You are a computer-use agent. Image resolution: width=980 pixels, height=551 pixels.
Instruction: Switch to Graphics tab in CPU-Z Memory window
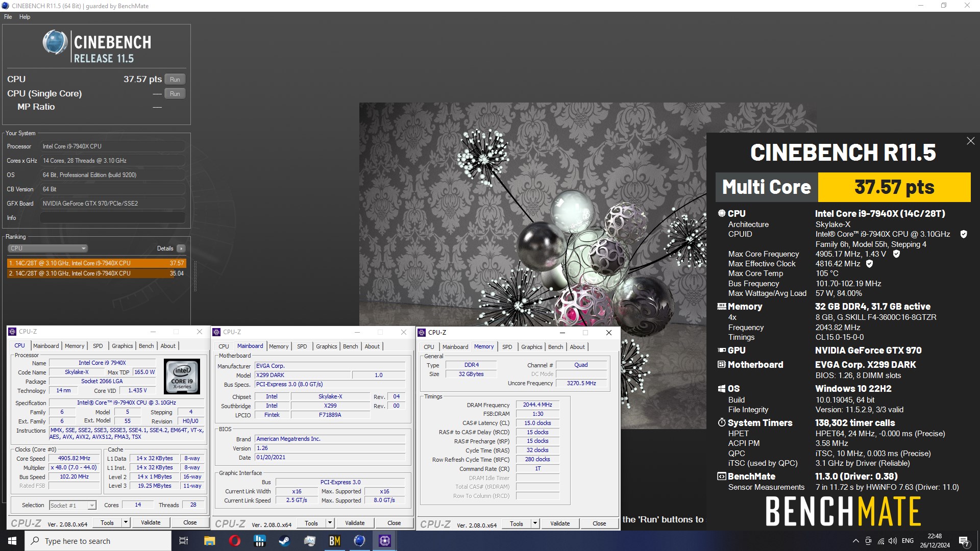[531, 347]
